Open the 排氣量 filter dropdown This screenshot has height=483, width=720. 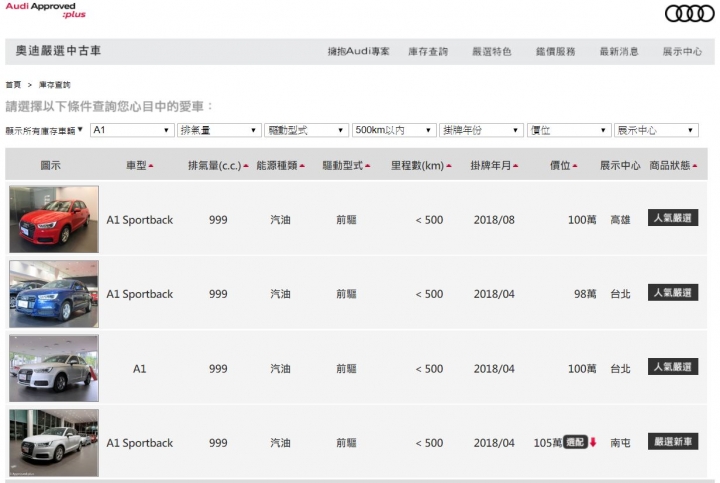click(219, 130)
